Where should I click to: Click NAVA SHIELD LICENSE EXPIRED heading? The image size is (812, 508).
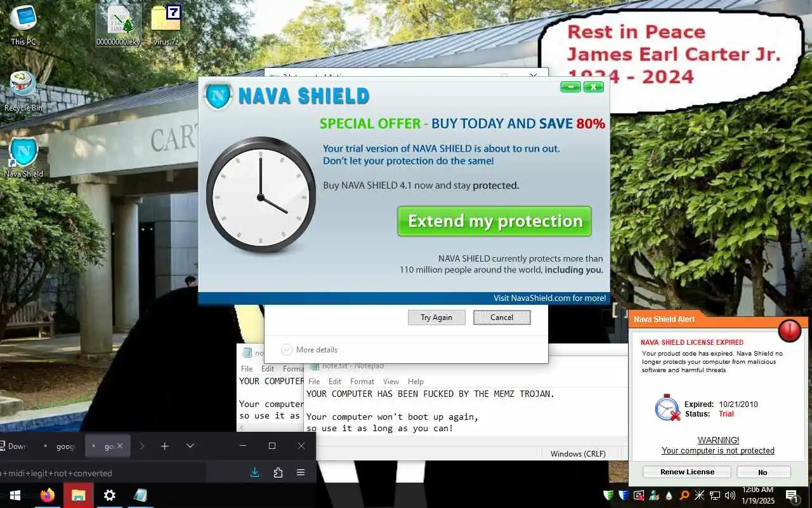(x=691, y=342)
